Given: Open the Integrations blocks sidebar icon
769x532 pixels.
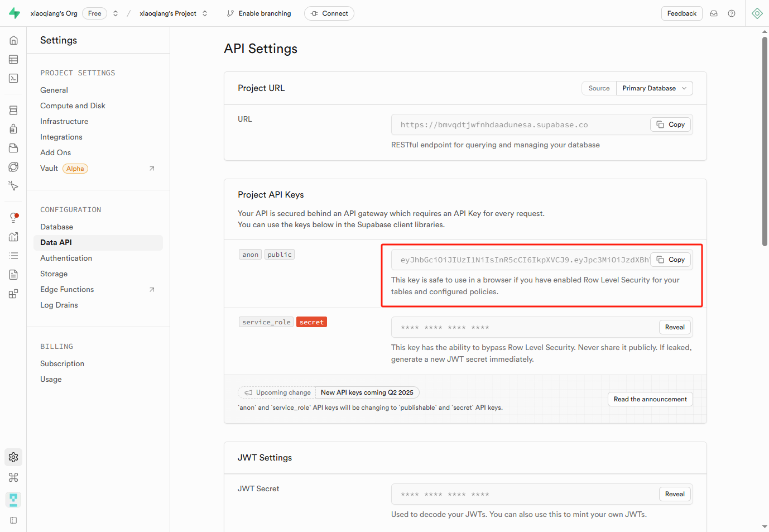Looking at the screenshot, I should pos(13,294).
